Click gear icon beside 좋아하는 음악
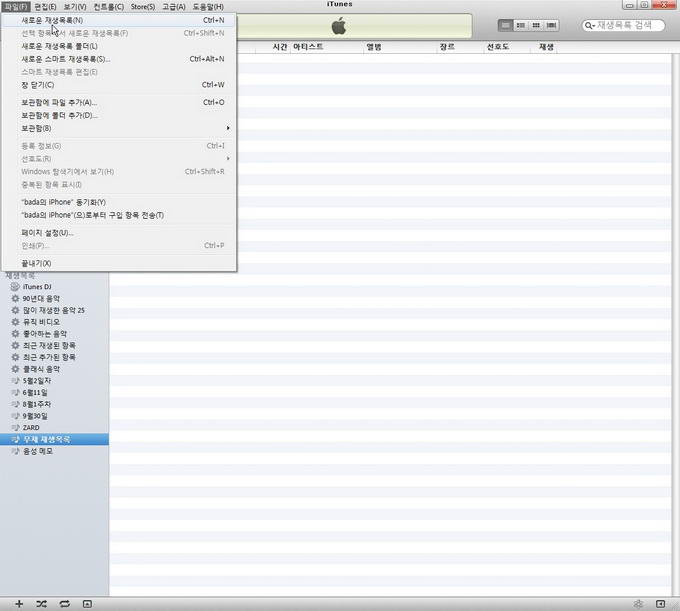The width and height of the screenshot is (680, 611). [x=15, y=333]
